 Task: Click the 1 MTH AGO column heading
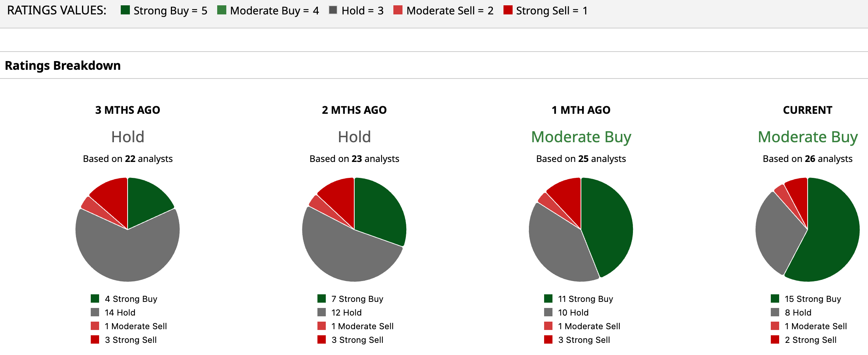[581, 110]
